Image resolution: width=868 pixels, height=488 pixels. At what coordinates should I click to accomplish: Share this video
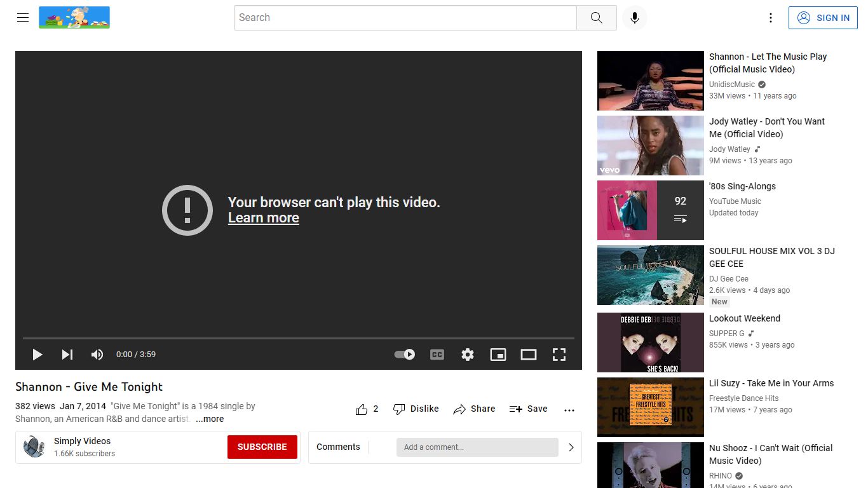point(474,409)
